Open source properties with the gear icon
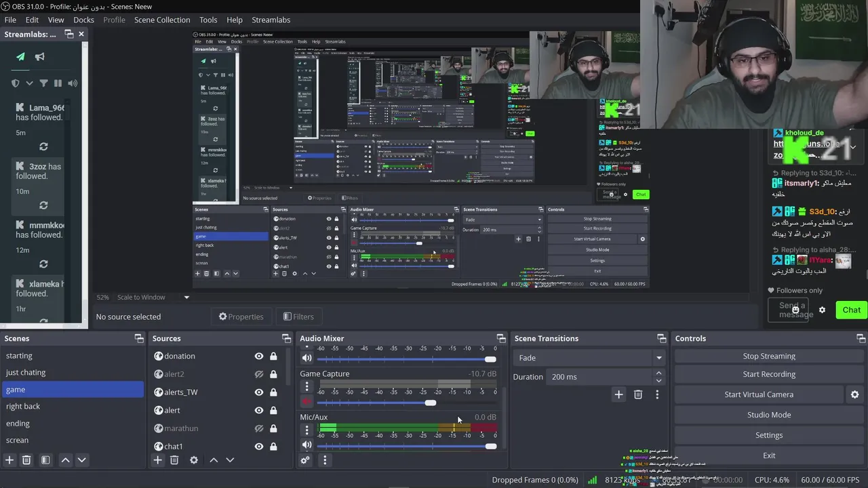Viewport: 868px width, 488px height. [x=194, y=460]
